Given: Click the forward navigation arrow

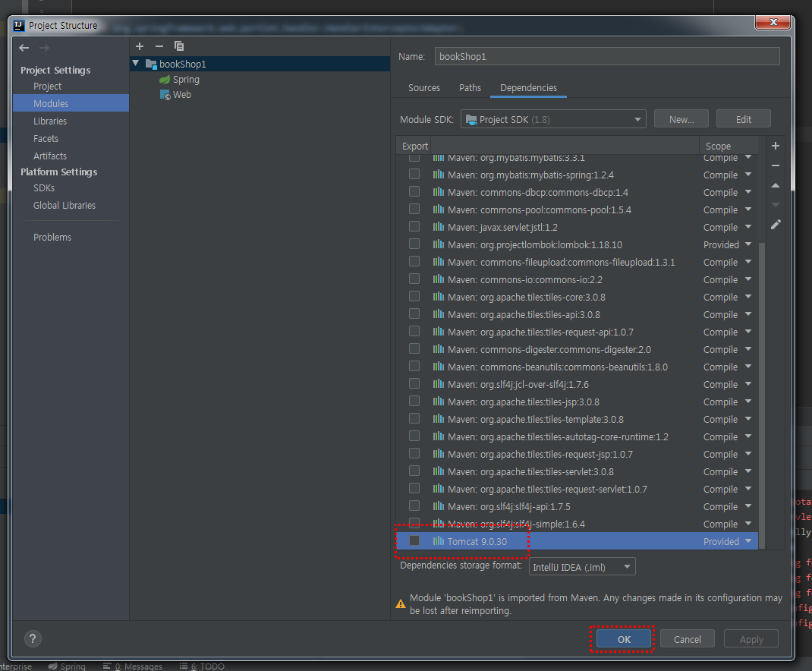Looking at the screenshot, I should click(x=45, y=48).
